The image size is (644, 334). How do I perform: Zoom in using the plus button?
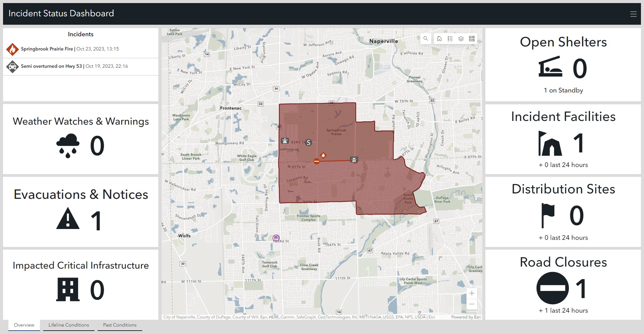[472, 293]
